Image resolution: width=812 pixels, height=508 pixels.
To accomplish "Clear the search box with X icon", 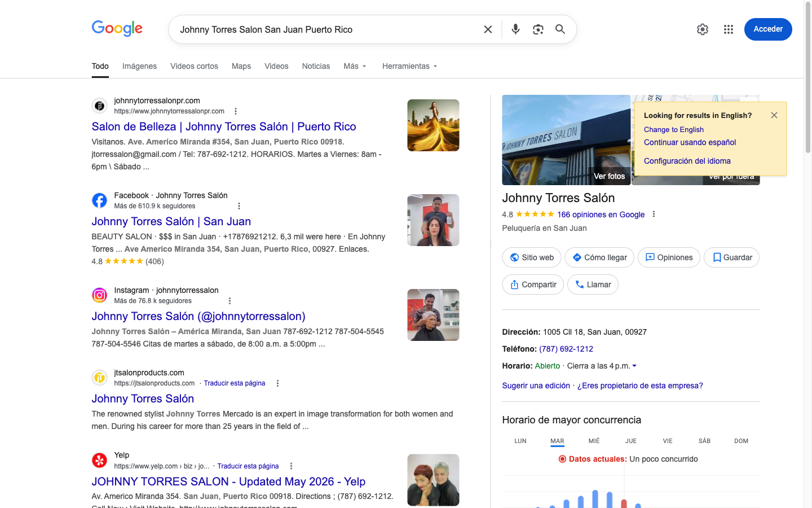I will click(x=488, y=29).
